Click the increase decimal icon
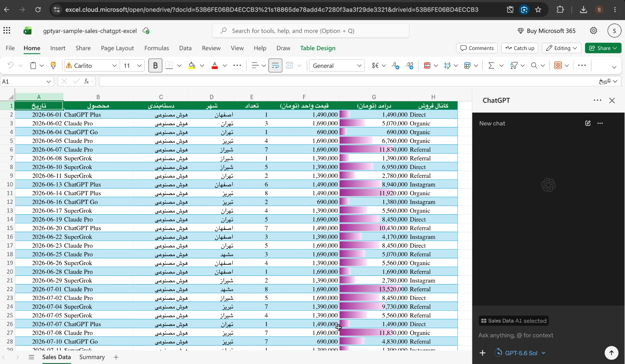This screenshot has width=625, height=364. tap(410, 66)
